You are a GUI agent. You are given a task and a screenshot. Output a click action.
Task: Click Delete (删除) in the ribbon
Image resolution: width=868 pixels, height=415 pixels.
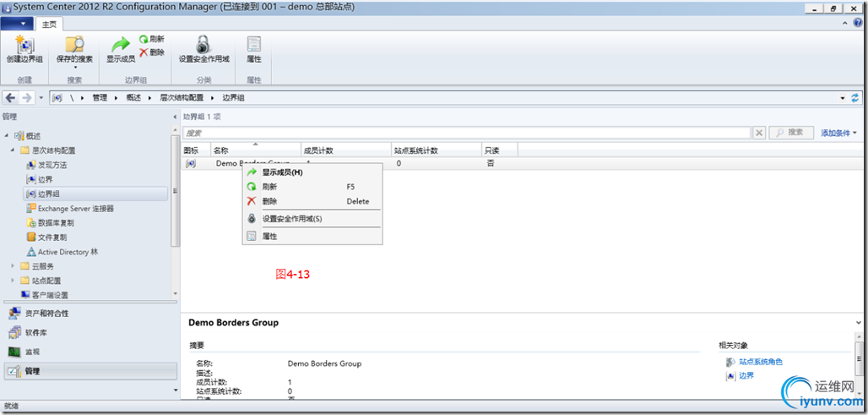pyautogui.click(x=152, y=52)
